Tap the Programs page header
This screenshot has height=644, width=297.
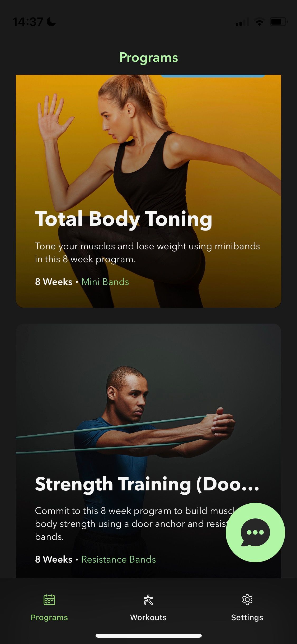149,58
